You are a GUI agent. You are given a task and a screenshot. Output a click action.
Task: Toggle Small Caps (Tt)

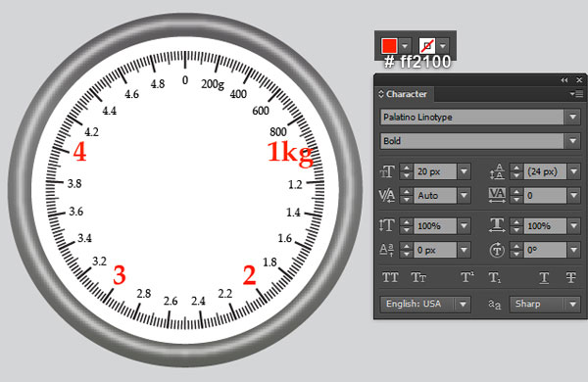click(x=418, y=278)
